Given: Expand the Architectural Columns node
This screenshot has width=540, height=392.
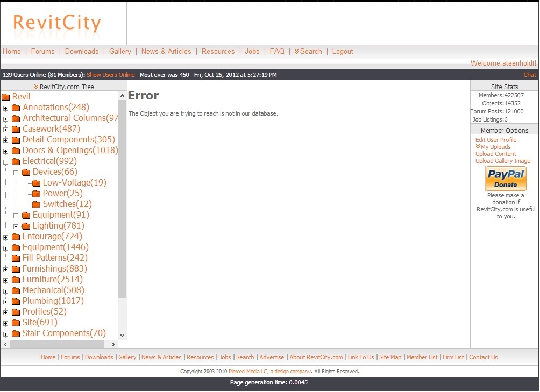Looking at the screenshot, I should click(5, 119).
